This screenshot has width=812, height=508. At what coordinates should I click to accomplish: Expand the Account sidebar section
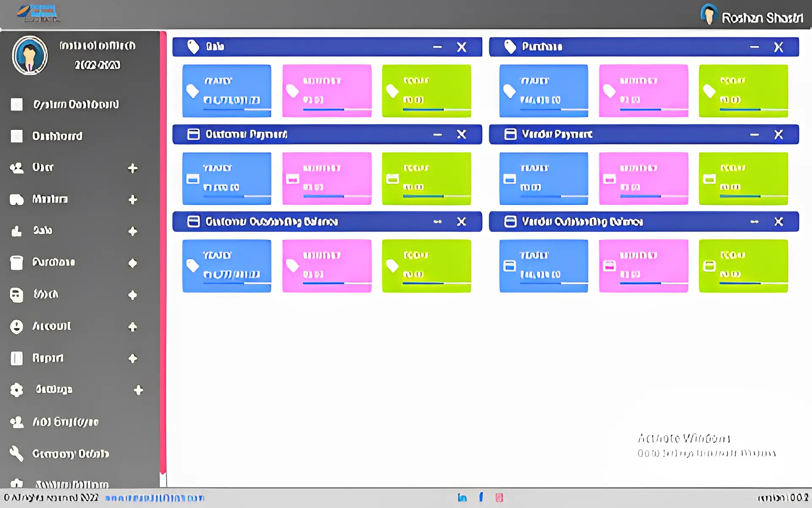133,327
